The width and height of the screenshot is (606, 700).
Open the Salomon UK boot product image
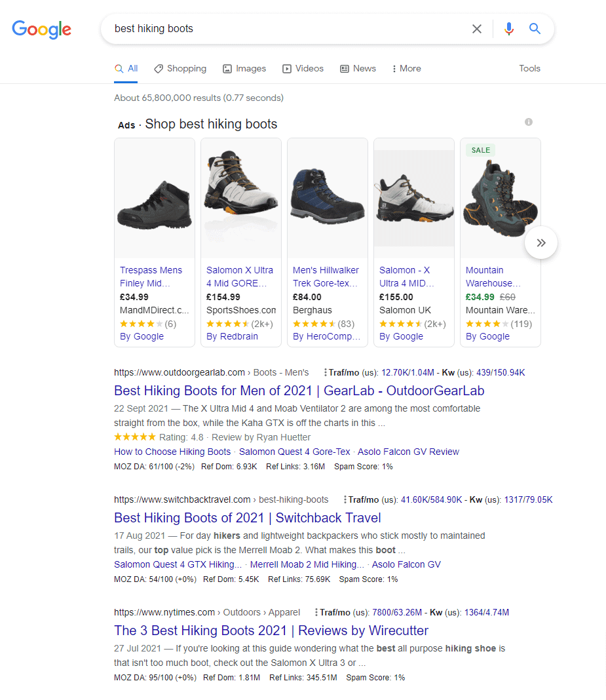414,199
